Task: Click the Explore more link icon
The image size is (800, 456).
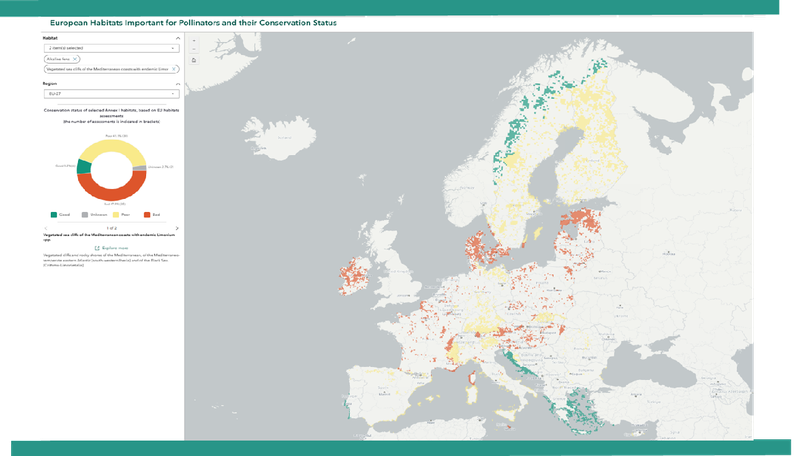Action: pyautogui.click(x=97, y=246)
